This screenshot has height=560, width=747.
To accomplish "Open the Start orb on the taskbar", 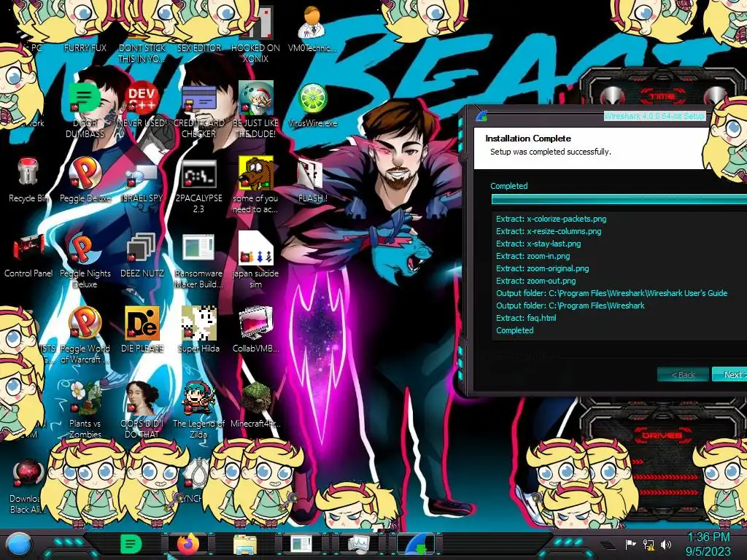I will pos(19,544).
